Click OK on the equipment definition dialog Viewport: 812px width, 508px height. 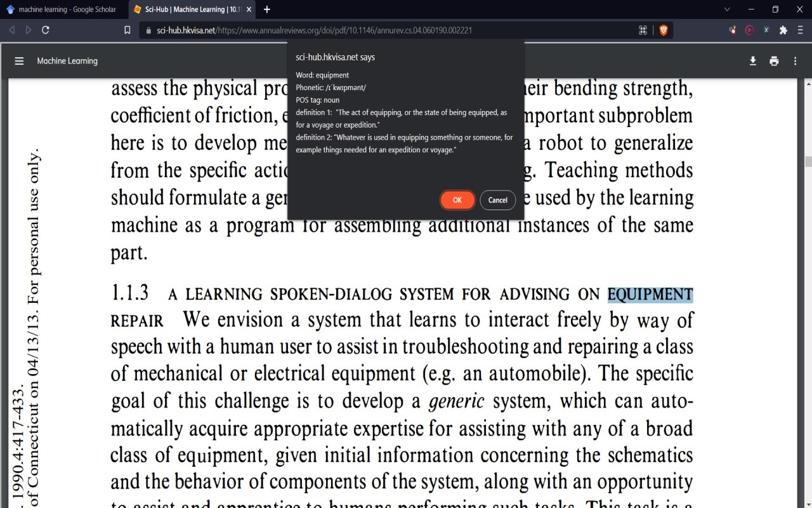(457, 200)
